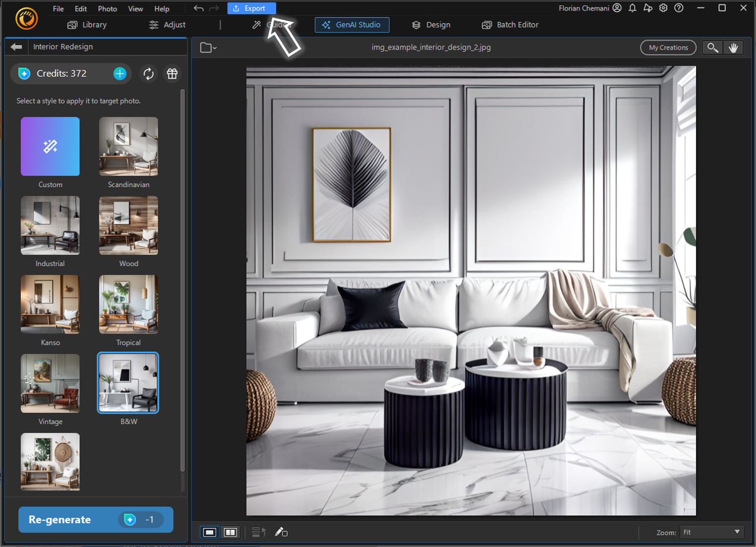Click the batch apply icon in bottom toolbar
Image resolution: width=756 pixels, height=547 pixels.
coord(258,532)
